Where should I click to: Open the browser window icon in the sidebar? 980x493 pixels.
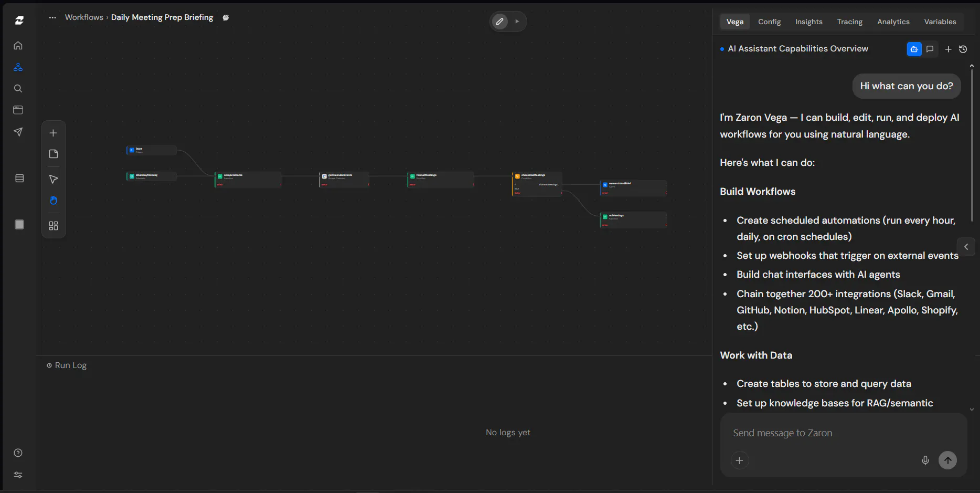[x=18, y=110]
